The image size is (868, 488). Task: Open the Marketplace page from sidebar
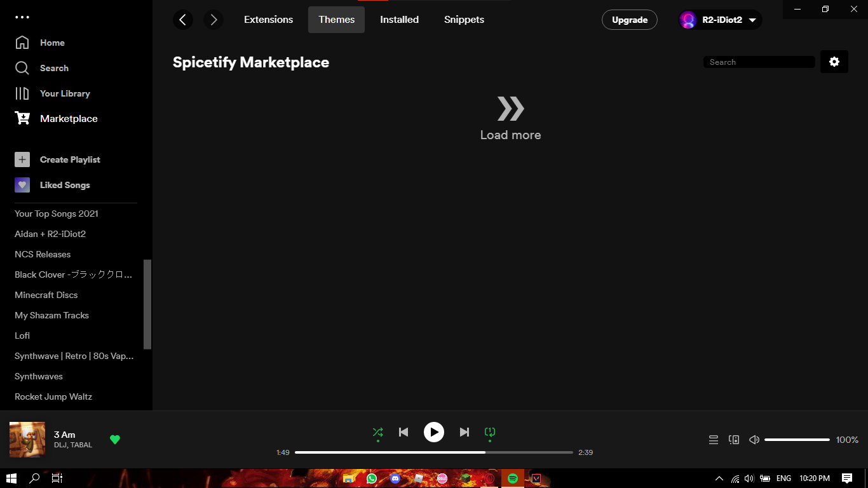tap(57, 119)
